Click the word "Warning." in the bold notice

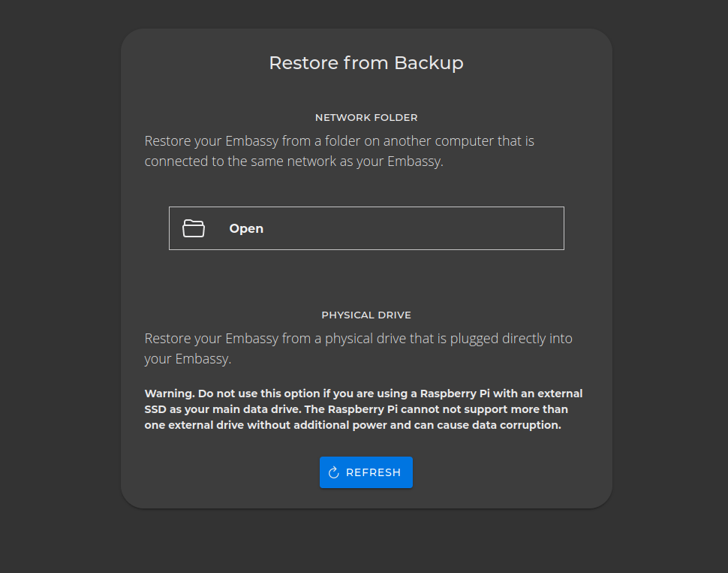(x=170, y=394)
